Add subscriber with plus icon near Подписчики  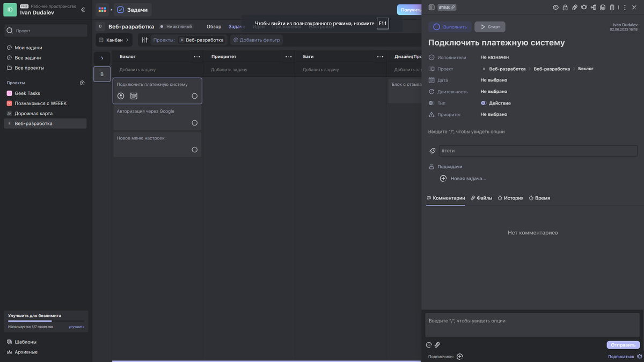pyautogui.click(x=460, y=357)
